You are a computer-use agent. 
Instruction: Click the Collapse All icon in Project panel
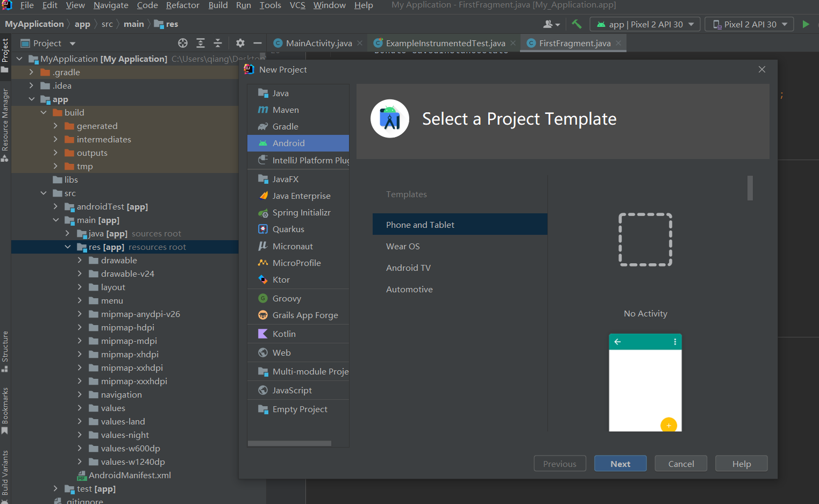click(218, 43)
